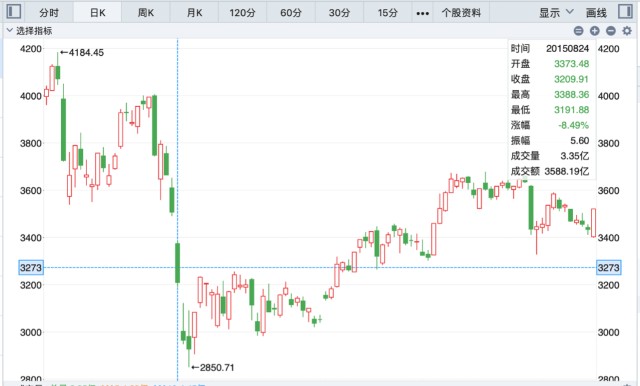
Task: Switch to the 分时 tab
Action: coord(49,13)
